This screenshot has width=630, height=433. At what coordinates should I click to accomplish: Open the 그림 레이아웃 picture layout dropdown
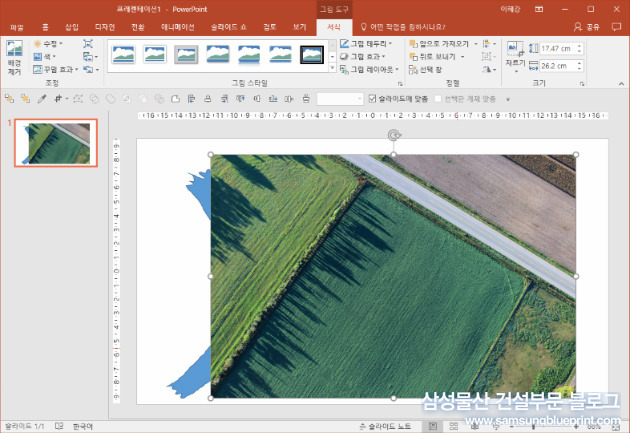pyautogui.click(x=369, y=69)
